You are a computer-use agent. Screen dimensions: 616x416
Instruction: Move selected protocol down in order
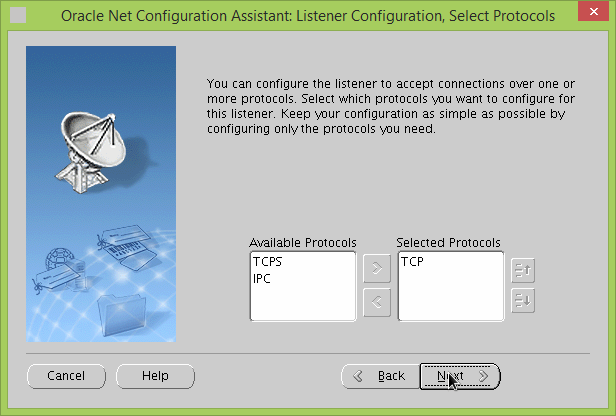pyautogui.click(x=522, y=299)
